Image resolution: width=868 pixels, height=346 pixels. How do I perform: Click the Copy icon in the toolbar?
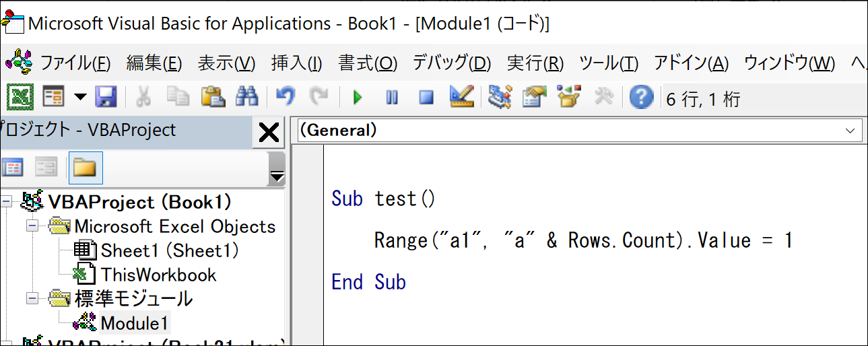pos(178,98)
